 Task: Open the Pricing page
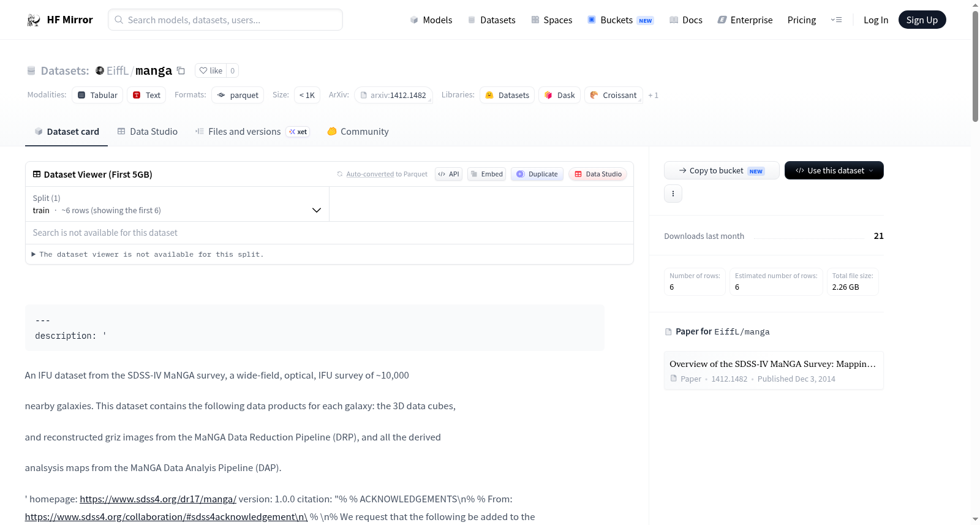(x=802, y=20)
